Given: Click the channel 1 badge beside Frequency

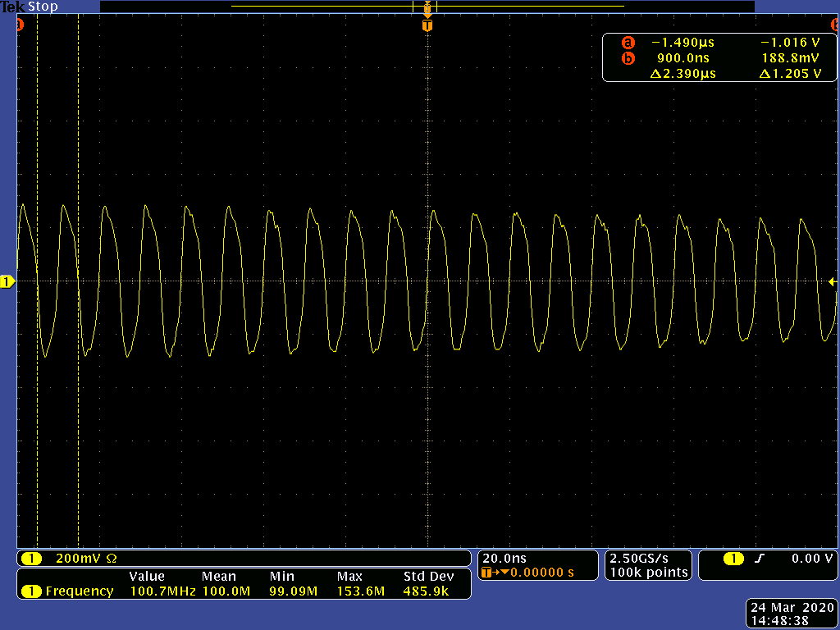Looking at the screenshot, I should coord(31,591).
